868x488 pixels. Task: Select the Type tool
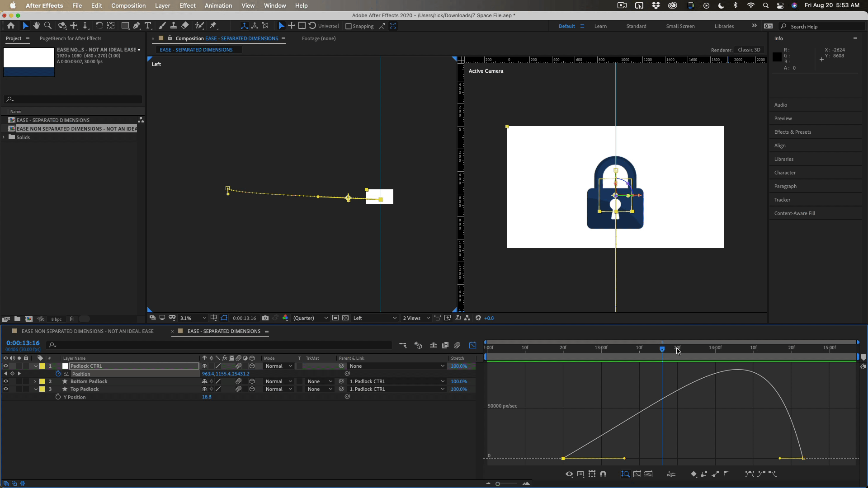(x=148, y=26)
